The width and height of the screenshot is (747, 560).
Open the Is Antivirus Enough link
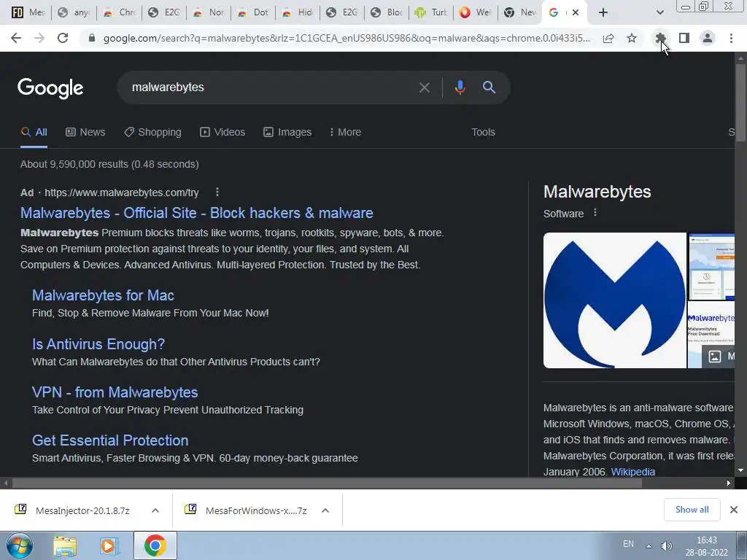[x=98, y=344]
